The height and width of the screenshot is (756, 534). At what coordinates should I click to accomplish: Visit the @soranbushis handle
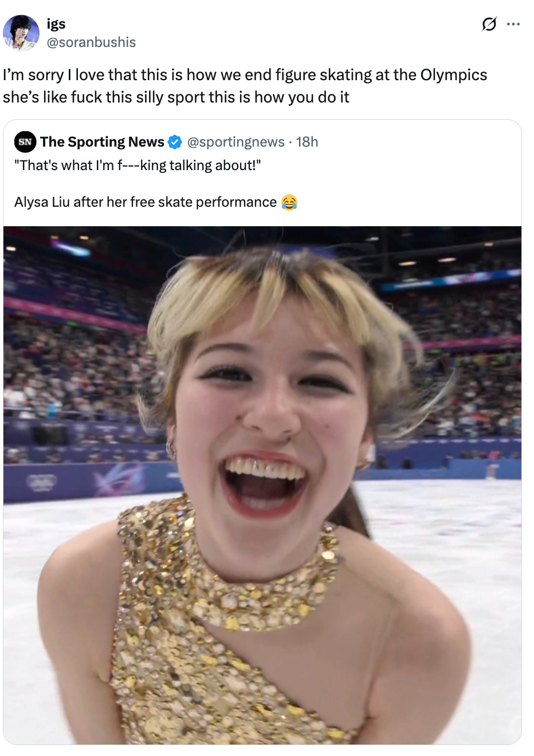91,42
